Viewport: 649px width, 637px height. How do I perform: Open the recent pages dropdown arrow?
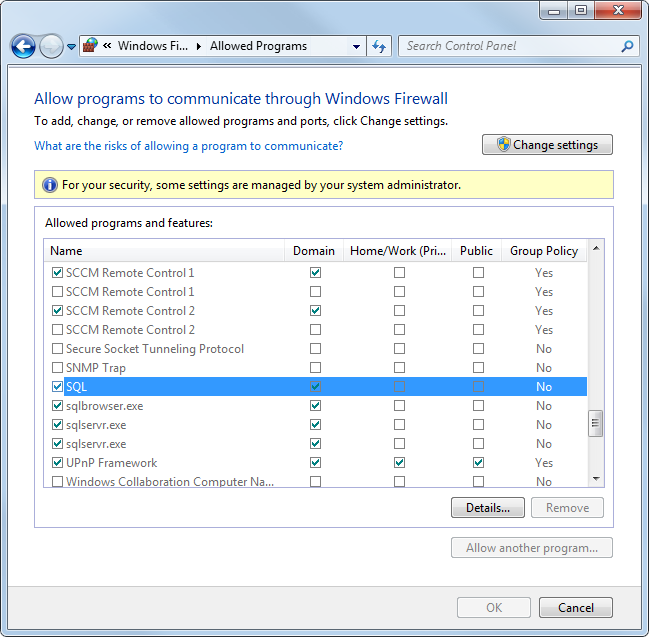pyautogui.click(x=71, y=47)
